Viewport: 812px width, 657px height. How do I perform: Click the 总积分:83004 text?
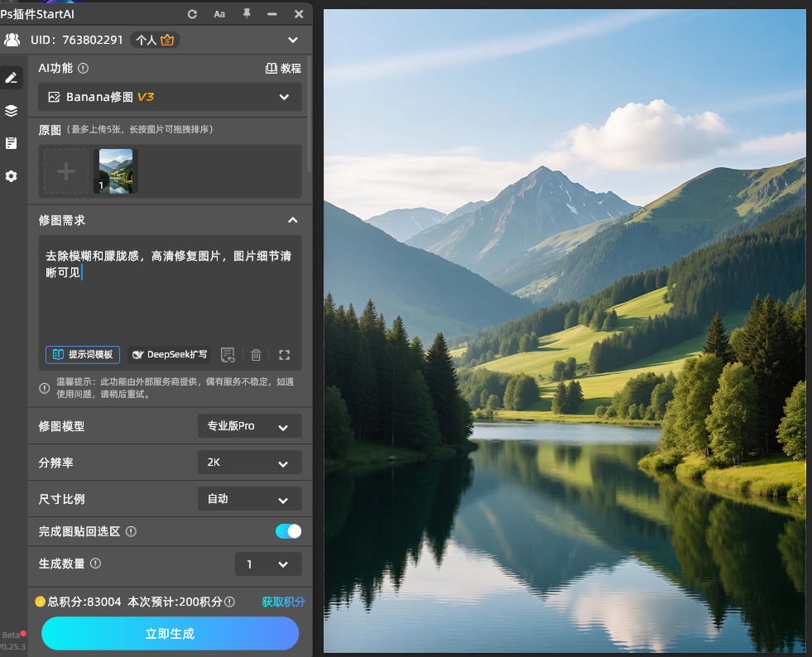coord(84,602)
